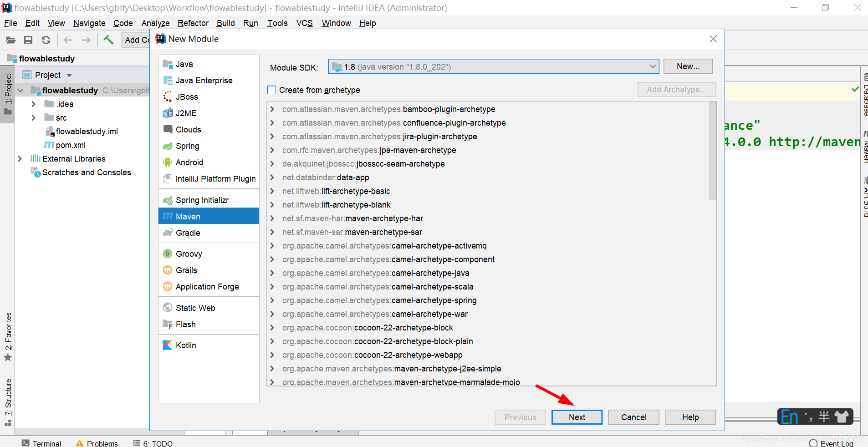Expand the lift-archetype-basic entry

[272, 191]
